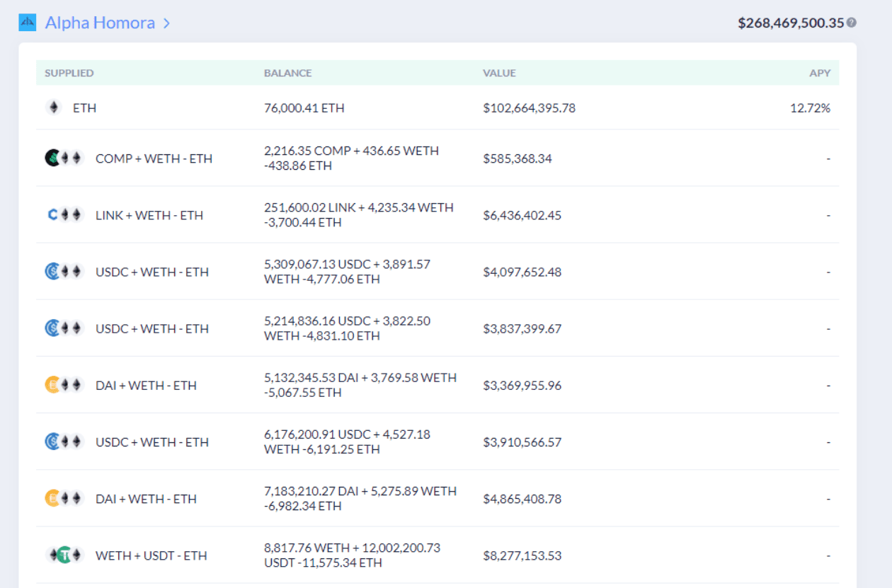Select the value $4,097,652.48
The height and width of the screenshot is (588, 892).
point(522,272)
